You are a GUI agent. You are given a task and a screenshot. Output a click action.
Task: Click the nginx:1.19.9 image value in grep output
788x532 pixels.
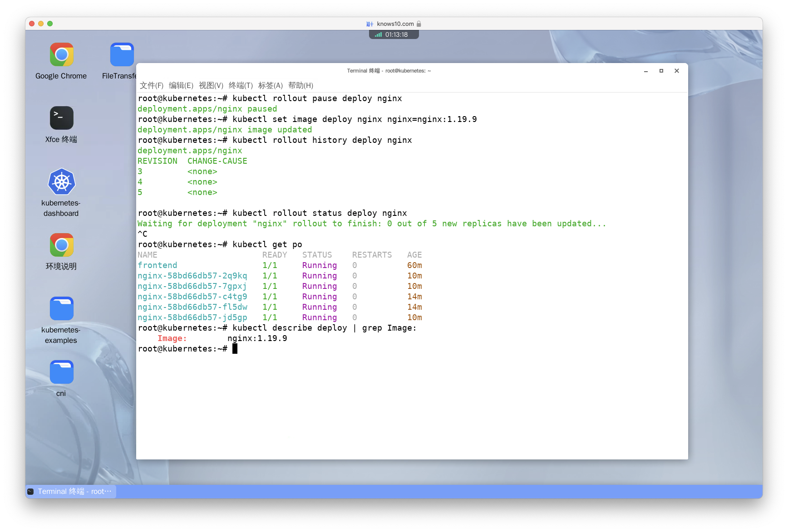click(257, 338)
